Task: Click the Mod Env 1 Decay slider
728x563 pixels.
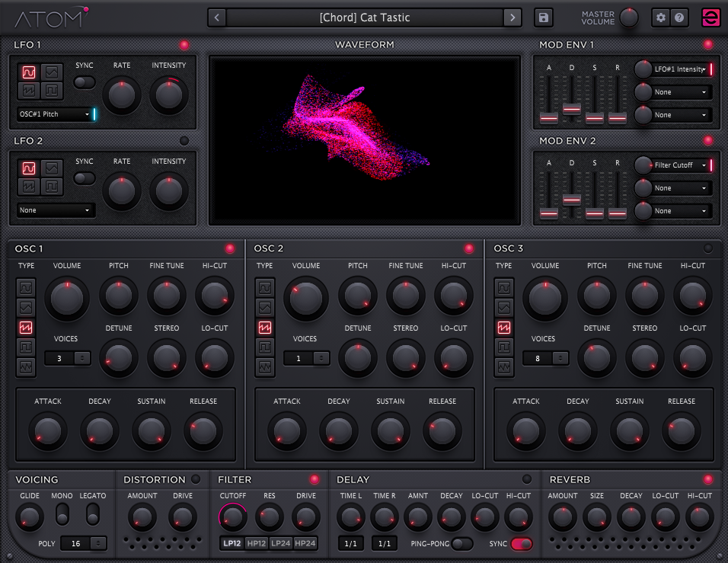Action: (572, 109)
